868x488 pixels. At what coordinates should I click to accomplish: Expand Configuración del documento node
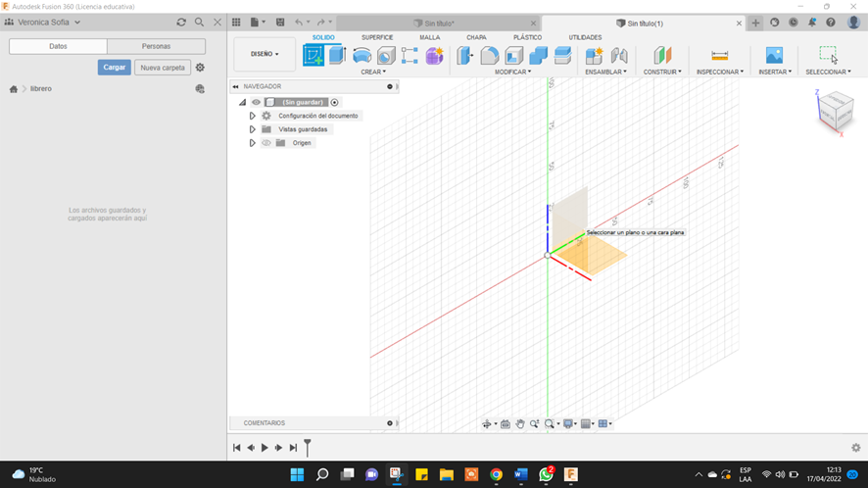point(253,116)
